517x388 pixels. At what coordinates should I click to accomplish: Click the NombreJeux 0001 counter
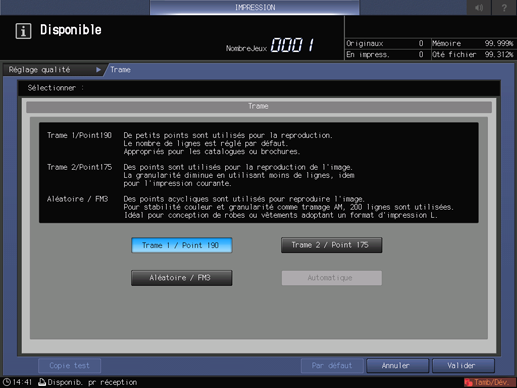(270, 45)
